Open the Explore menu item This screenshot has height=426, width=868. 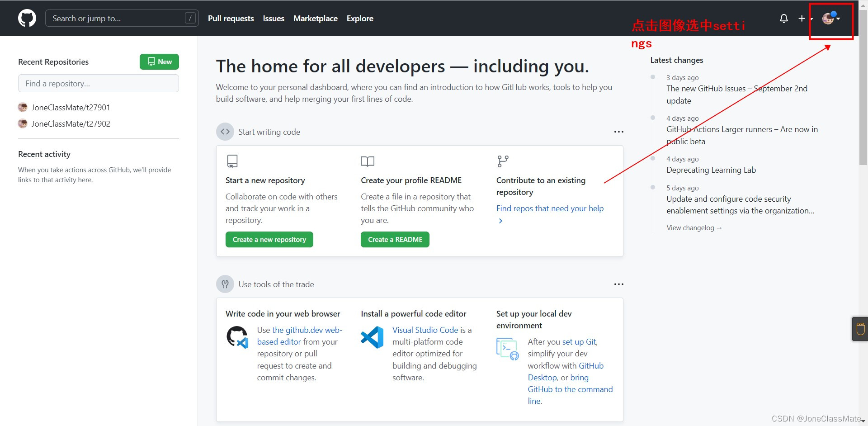click(x=360, y=19)
